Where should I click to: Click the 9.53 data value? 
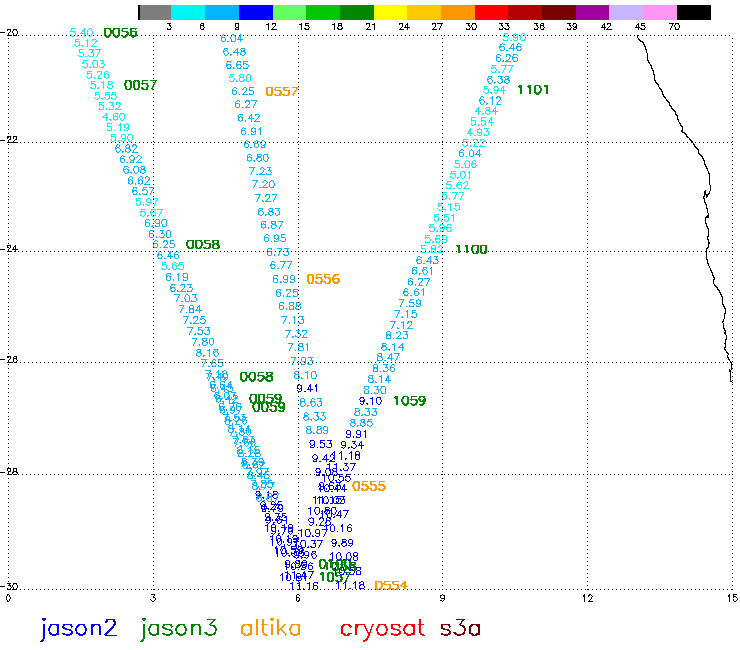[321, 444]
